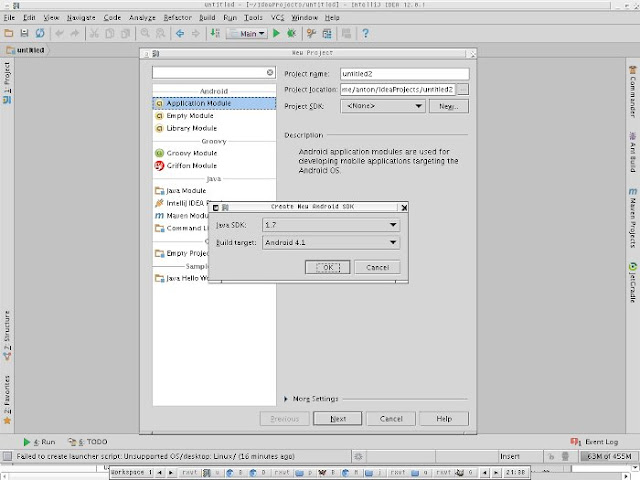640x480 pixels.
Task: Open Settings via wrench toolbar icon
Action: point(311,33)
